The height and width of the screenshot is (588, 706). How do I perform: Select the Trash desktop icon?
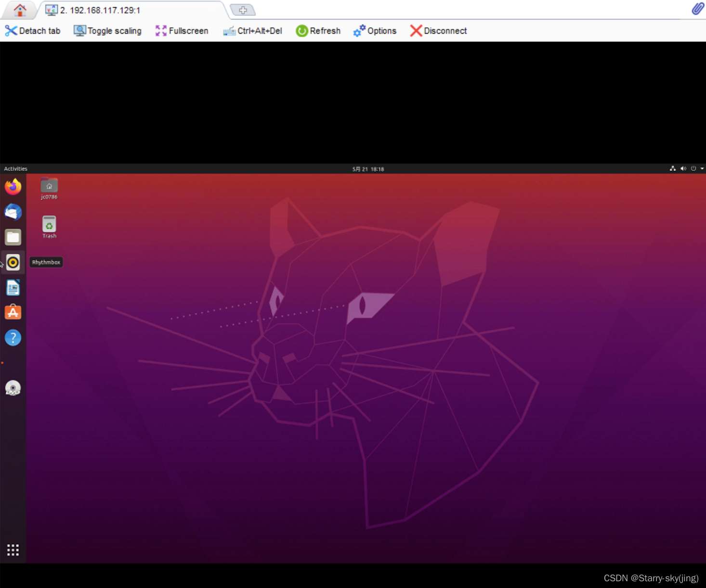pos(49,227)
